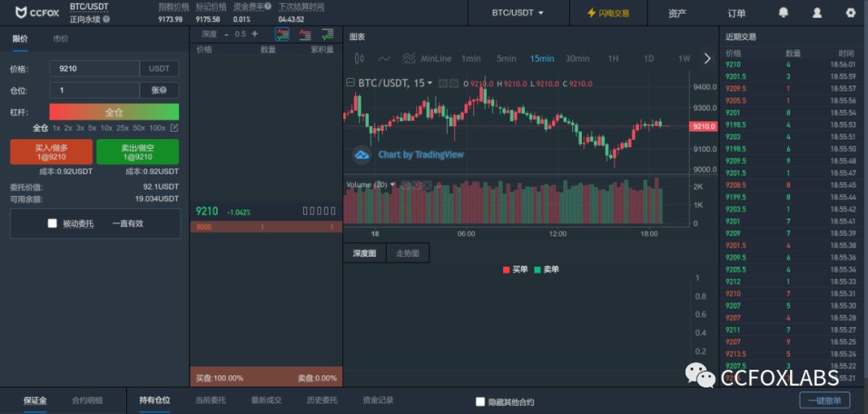Image resolution: width=868 pixels, height=414 pixels.
Task: Select MinLine chart mode
Action: click(436, 58)
